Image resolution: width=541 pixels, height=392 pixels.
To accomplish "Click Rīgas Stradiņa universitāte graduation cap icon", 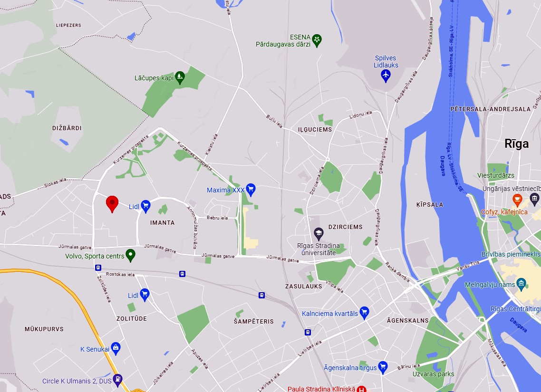I will (x=319, y=234).
